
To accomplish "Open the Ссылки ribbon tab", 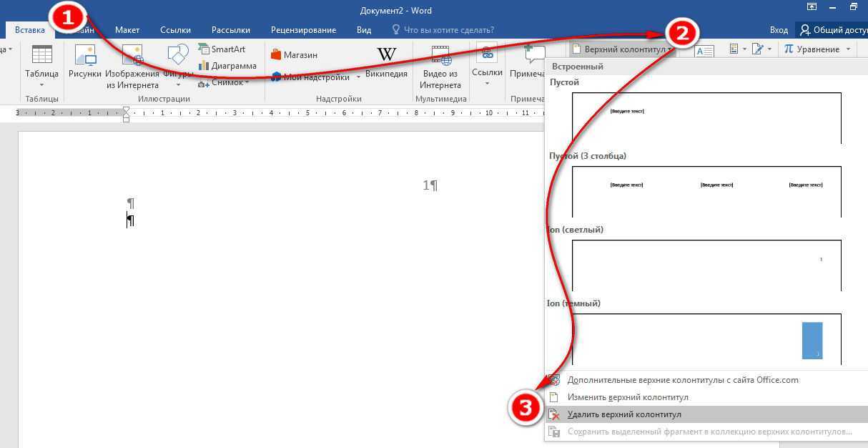I will point(175,30).
